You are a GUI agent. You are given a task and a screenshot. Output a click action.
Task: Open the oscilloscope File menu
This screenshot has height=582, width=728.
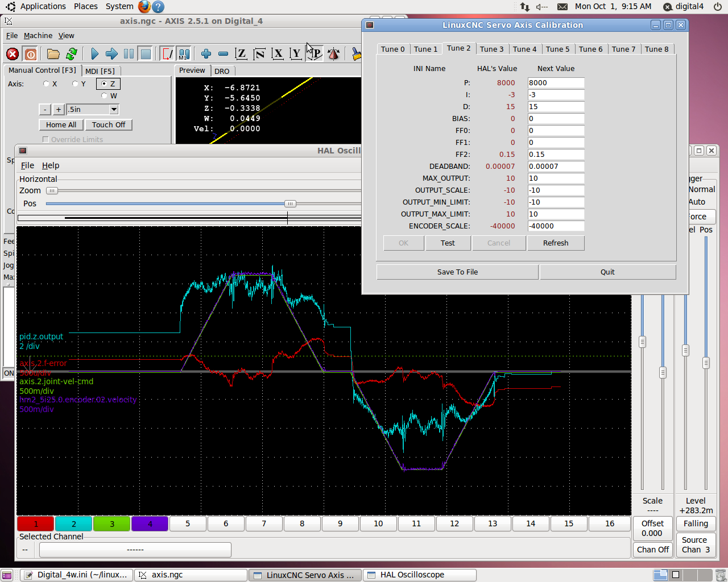(x=27, y=165)
